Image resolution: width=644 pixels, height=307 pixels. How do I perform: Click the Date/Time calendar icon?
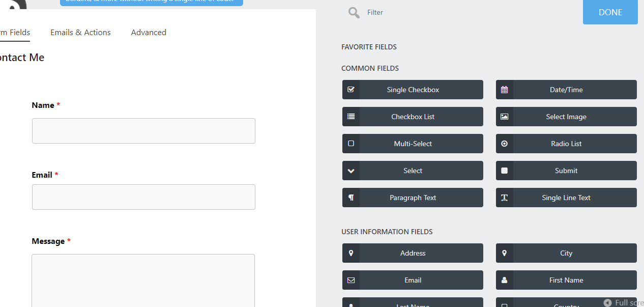[x=504, y=90]
